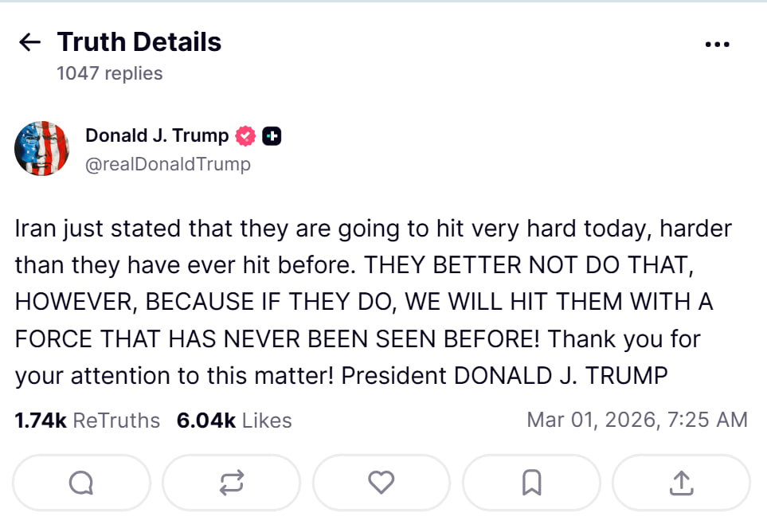Screen dimensions: 767x532
Task: Visit the @realDonaldTrump handle link
Action: [168, 164]
